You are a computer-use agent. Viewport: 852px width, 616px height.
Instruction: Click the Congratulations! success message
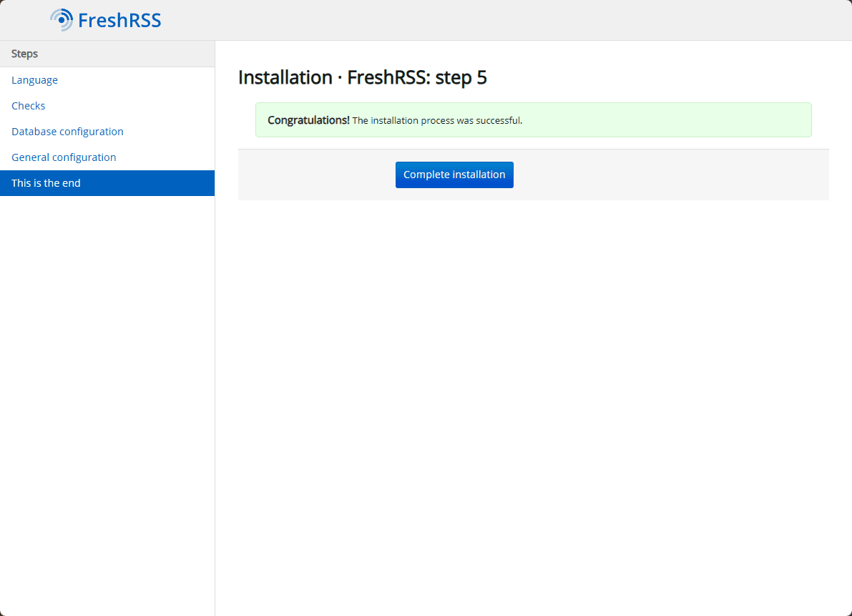534,120
